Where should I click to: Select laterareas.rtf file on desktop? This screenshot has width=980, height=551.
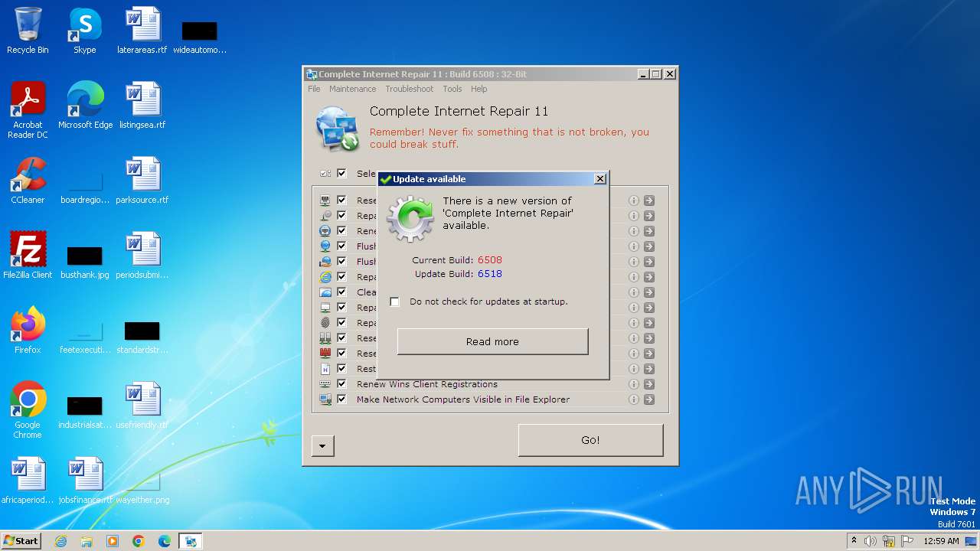pos(142,31)
